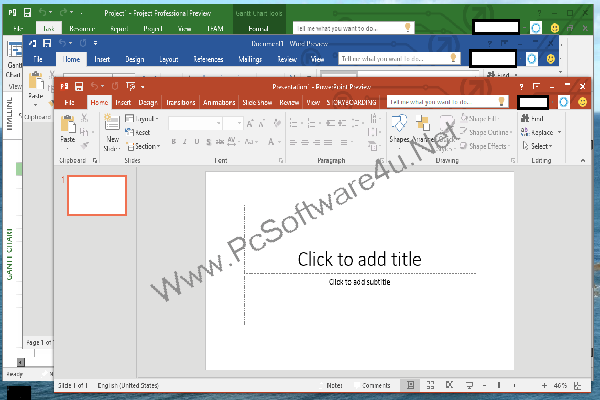Collapse the PowerPoint ribbon with chevron

click(x=582, y=160)
